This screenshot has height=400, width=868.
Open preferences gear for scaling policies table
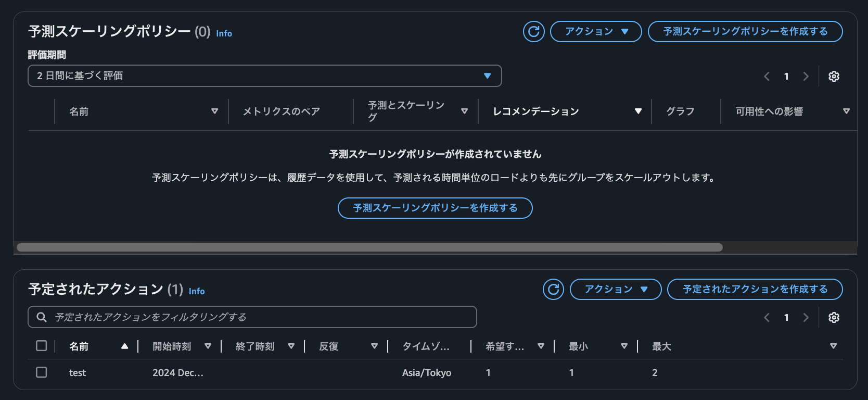[834, 76]
